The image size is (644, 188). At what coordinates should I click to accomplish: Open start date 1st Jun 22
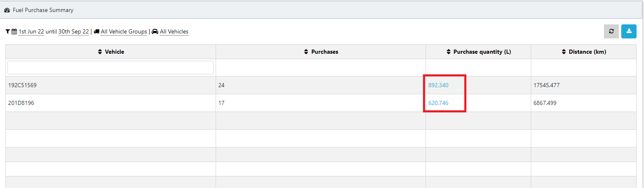click(31, 32)
